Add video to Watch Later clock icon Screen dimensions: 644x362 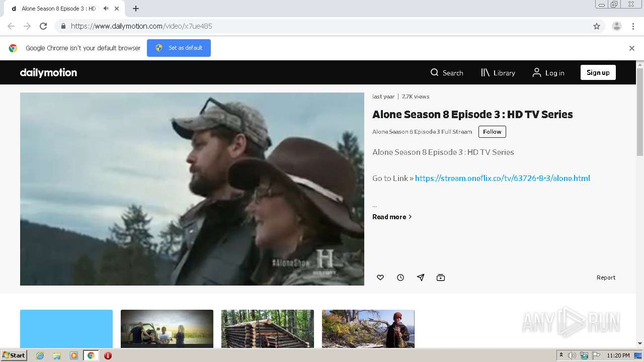pos(400,278)
